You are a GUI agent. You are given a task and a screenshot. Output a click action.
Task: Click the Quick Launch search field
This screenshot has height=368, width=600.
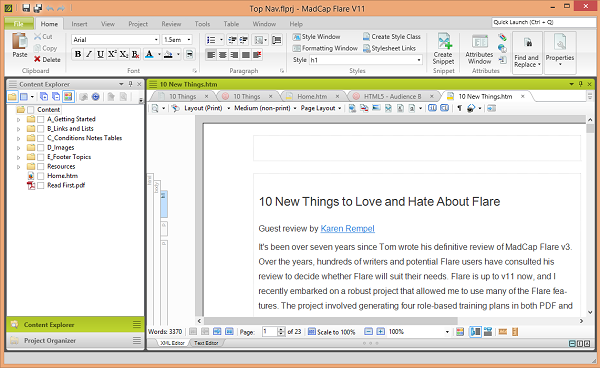click(545, 22)
